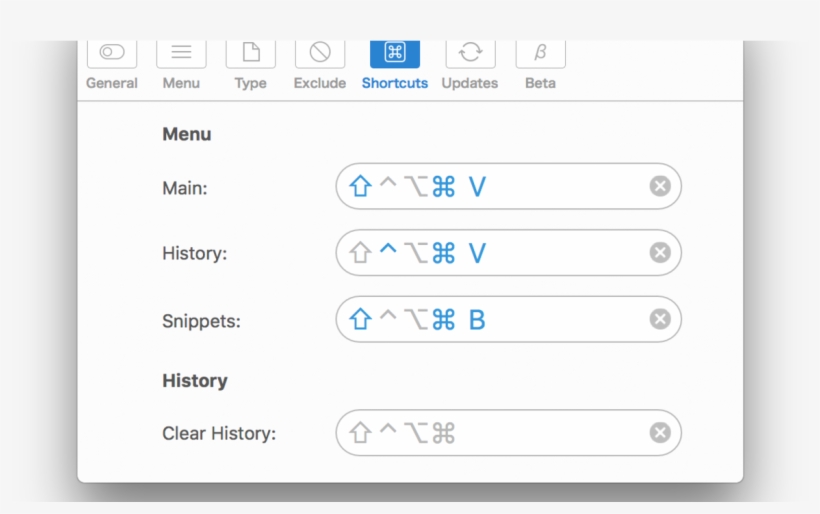Click the Command symbol in Snippets field
Image resolution: width=820 pixels, height=514 pixels.
(x=443, y=320)
